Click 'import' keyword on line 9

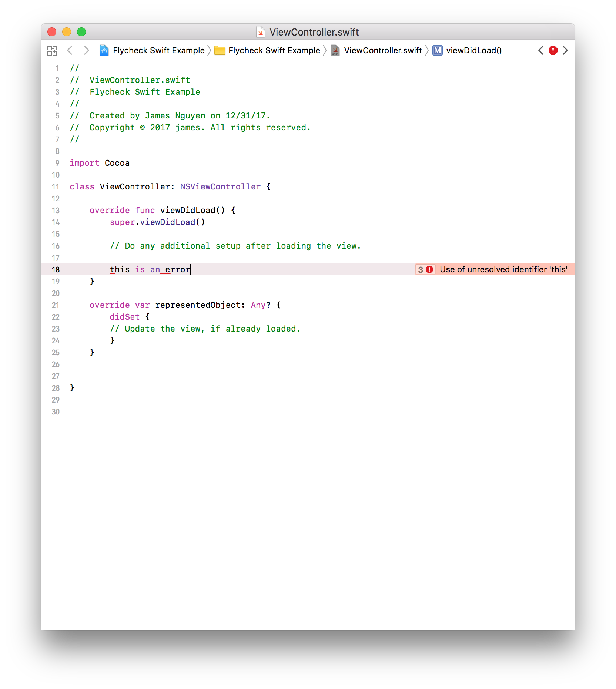(84, 163)
